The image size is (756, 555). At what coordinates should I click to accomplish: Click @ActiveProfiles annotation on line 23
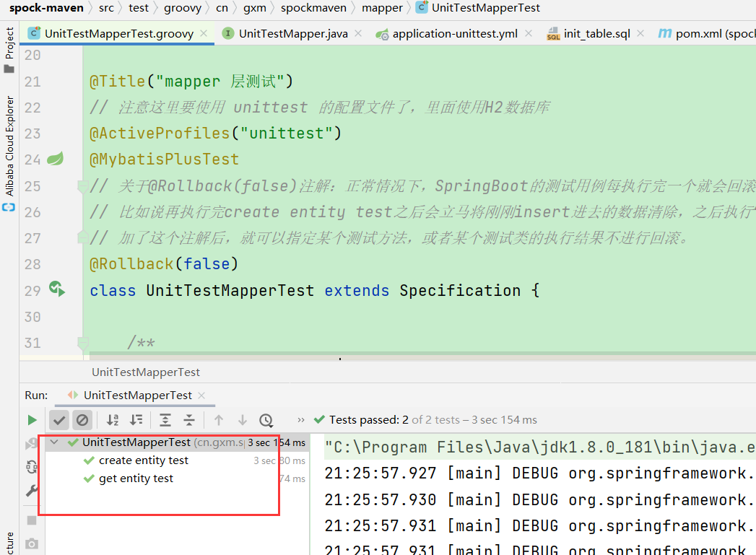point(215,133)
